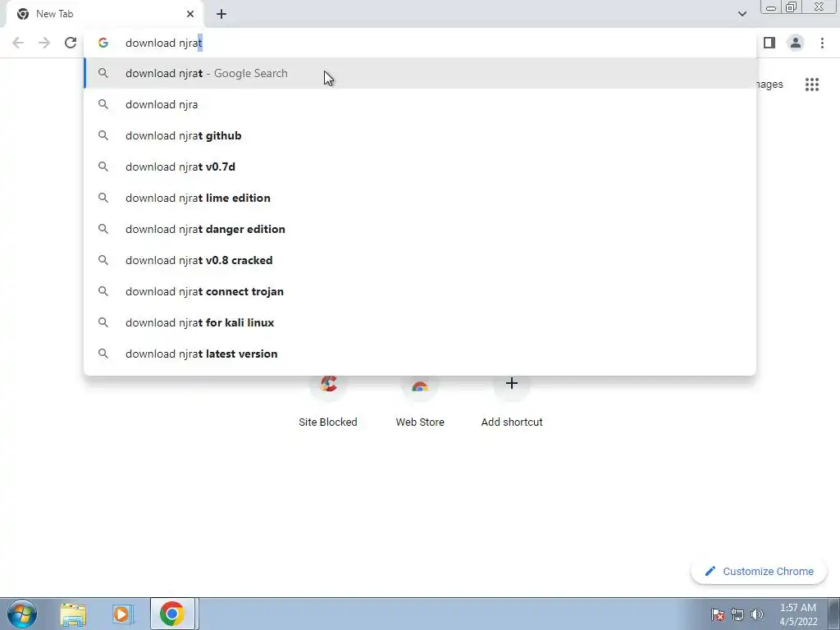840x630 pixels.
Task: Click the Show desktop strip
Action: click(x=834, y=614)
